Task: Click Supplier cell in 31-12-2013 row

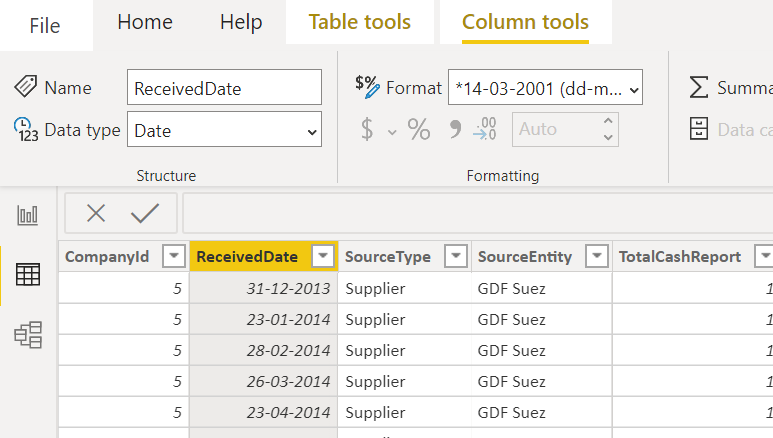Action: (x=405, y=288)
